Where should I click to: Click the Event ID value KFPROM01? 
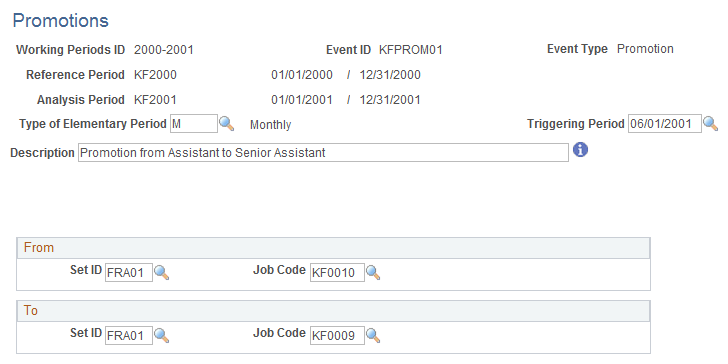tap(411, 50)
